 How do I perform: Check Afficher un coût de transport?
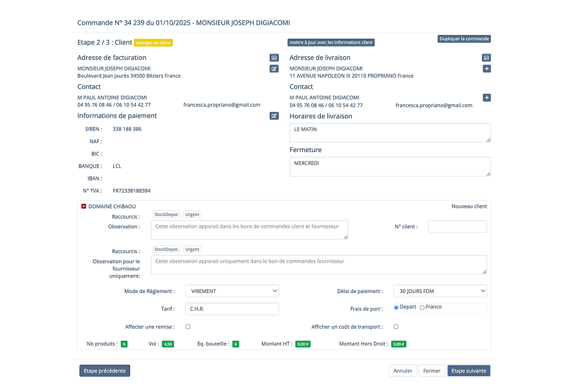396,327
